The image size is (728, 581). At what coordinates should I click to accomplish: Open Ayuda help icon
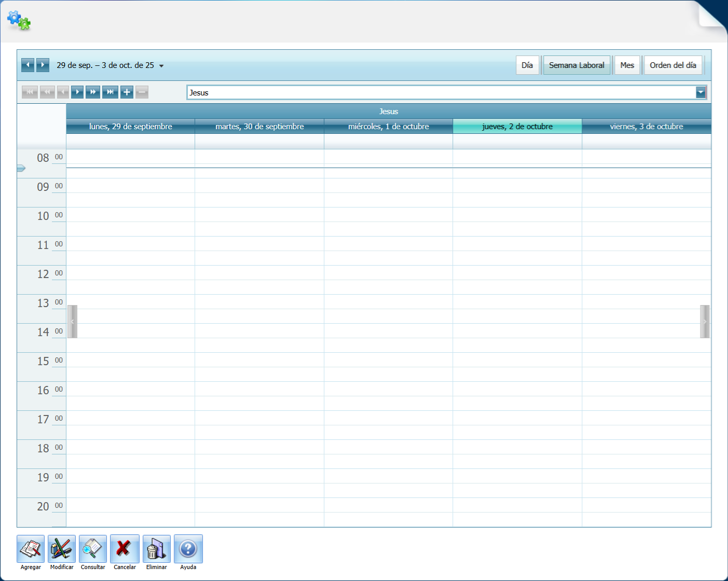coord(188,549)
